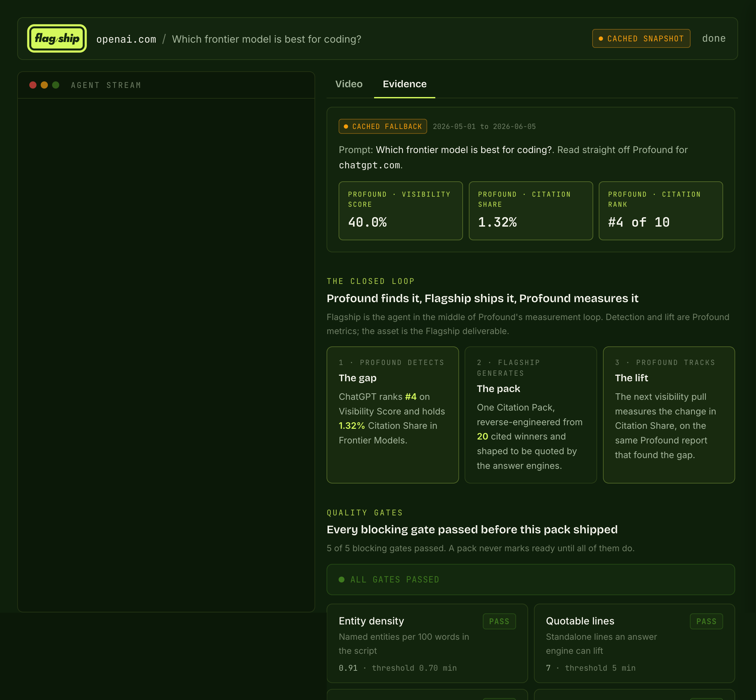Select 'The pack' Flagship Generates card
The image size is (756, 700).
[x=531, y=415]
